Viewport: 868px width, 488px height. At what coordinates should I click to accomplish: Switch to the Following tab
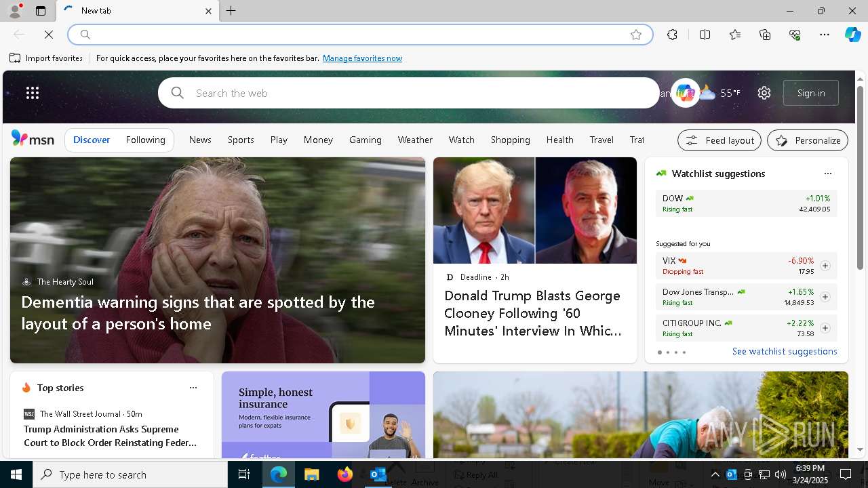click(145, 140)
